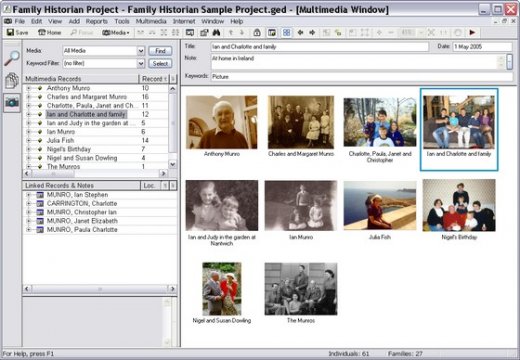Viewport: 520px width, 360px height.
Task: Expand MUNRO, Ian Stephen linked record
Action: (x=28, y=195)
